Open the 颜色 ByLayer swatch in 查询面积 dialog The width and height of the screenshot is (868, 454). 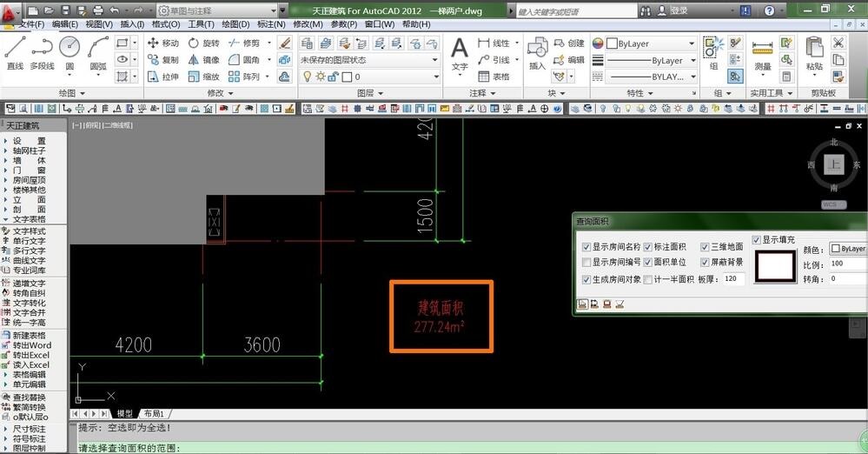pyautogui.click(x=848, y=249)
